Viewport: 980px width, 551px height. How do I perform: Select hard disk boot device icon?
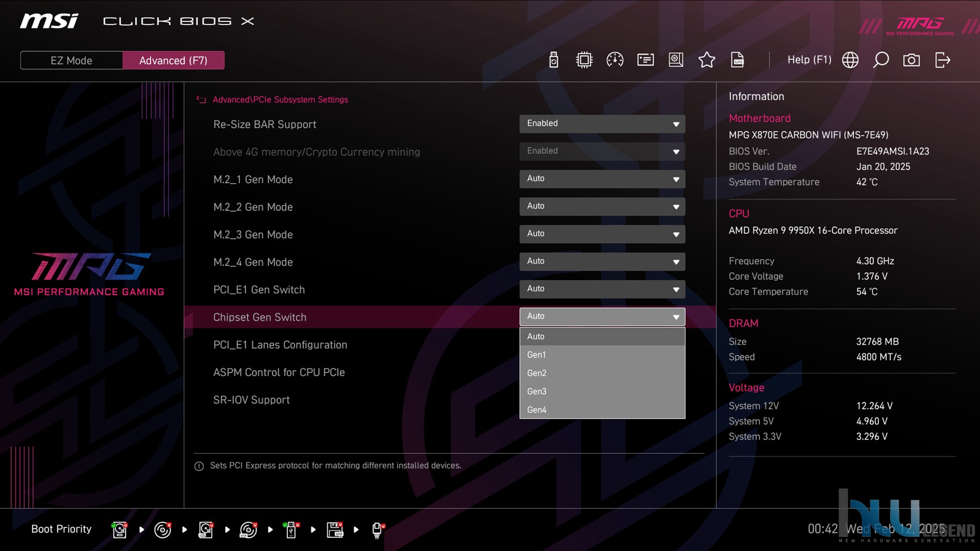coord(120,529)
